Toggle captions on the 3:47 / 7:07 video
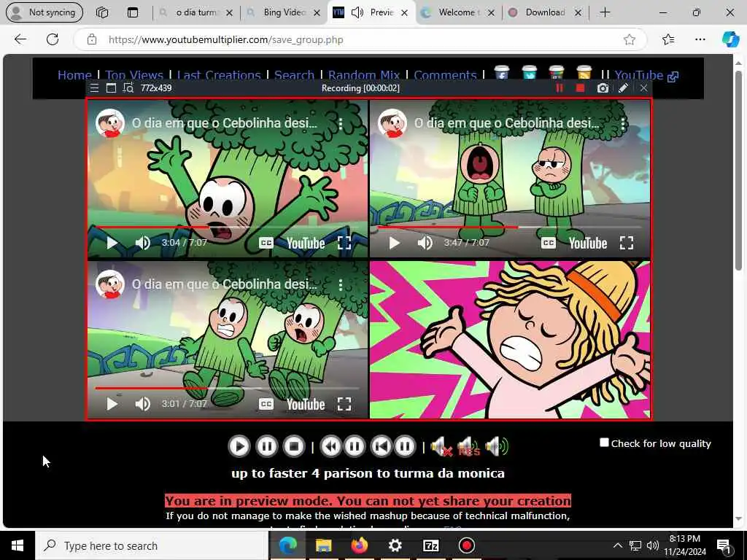 (549, 243)
